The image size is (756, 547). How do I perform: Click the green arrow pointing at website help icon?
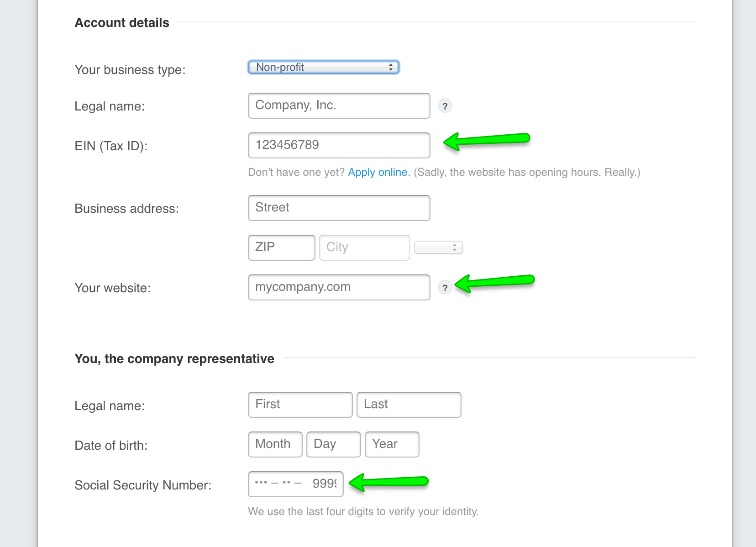(495, 283)
